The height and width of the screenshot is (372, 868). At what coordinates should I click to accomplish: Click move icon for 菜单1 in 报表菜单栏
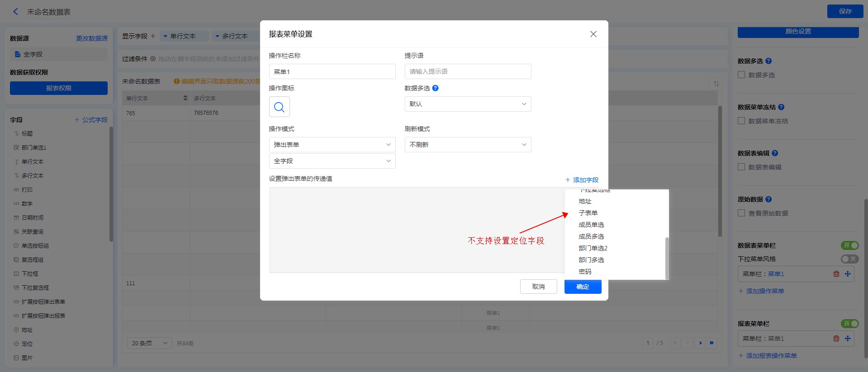point(848,339)
